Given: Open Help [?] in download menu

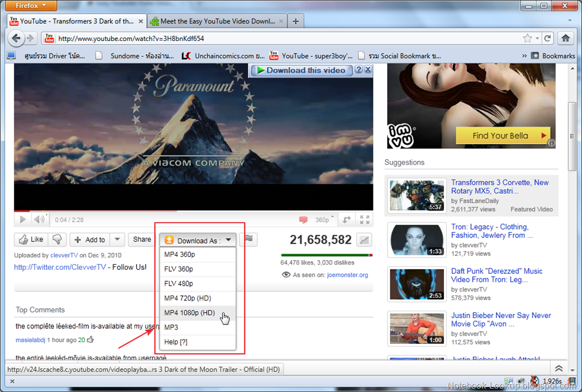Looking at the screenshot, I should (198, 342).
